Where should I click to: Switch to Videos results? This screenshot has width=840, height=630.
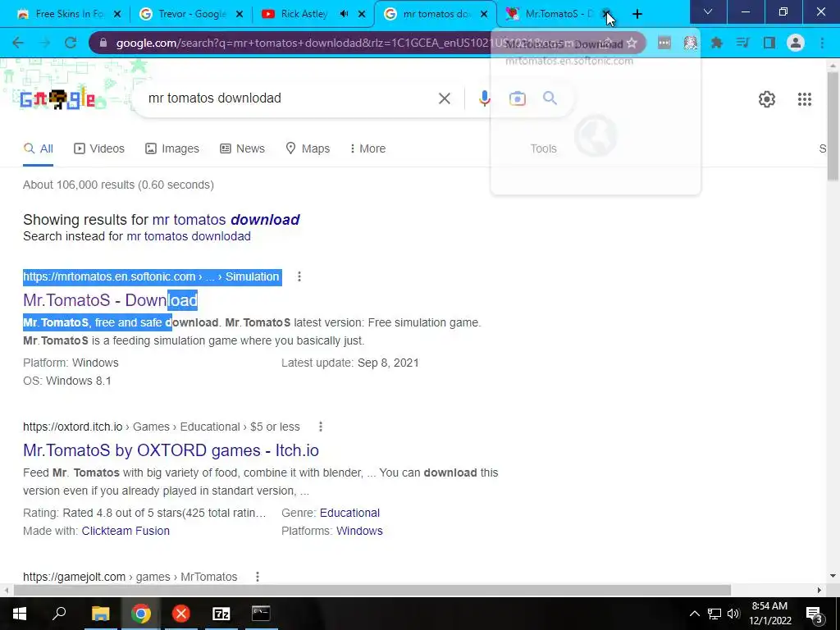[x=99, y=148]
